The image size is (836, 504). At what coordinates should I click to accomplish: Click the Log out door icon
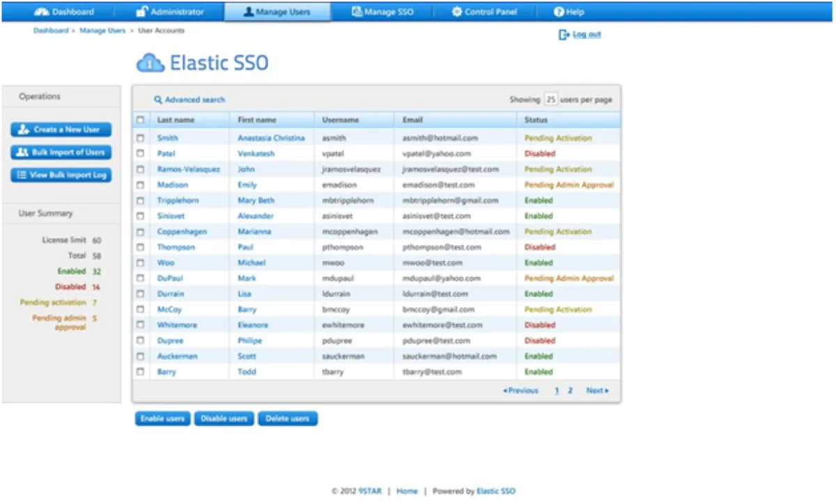tap(564, 35)
